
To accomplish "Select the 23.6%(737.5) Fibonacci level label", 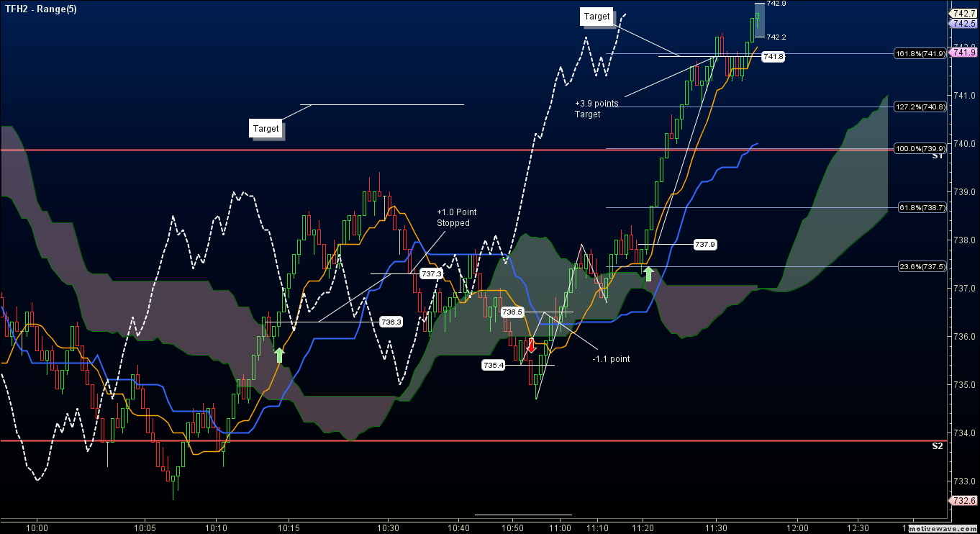I will point(921,266).
